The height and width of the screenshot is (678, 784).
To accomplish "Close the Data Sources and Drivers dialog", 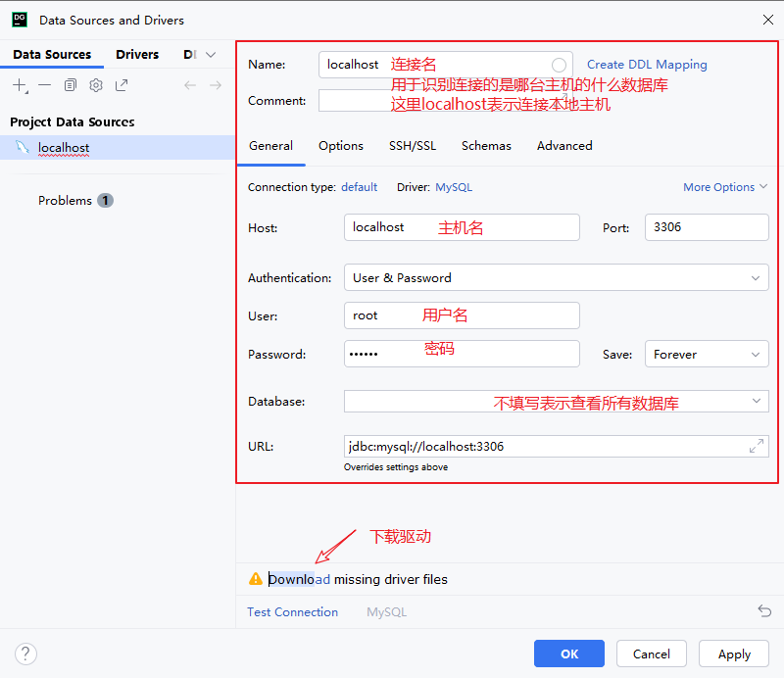I will [x=768, y=20].
